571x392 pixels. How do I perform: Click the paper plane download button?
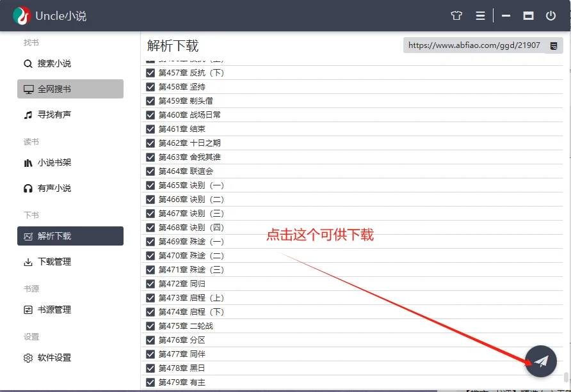click(541, 361)
